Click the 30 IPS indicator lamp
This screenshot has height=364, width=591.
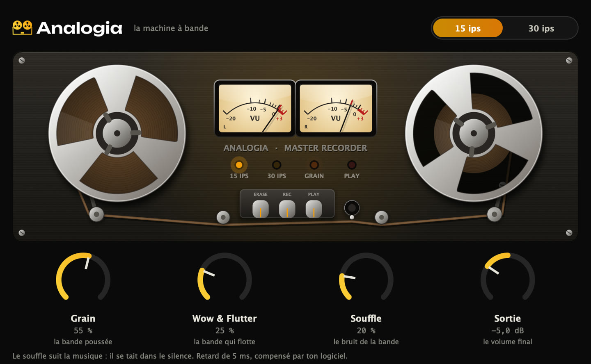click(277, 165)
